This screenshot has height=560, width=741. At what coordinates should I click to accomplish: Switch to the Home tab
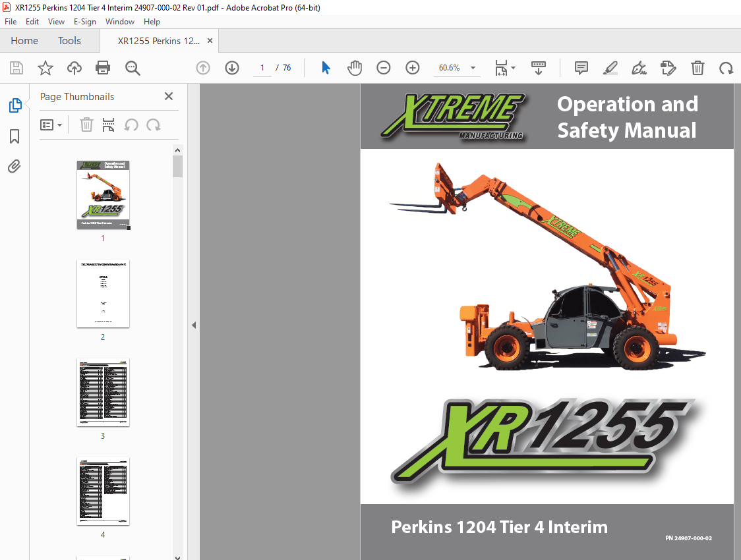pyautogui.click(x=24, y=40)
